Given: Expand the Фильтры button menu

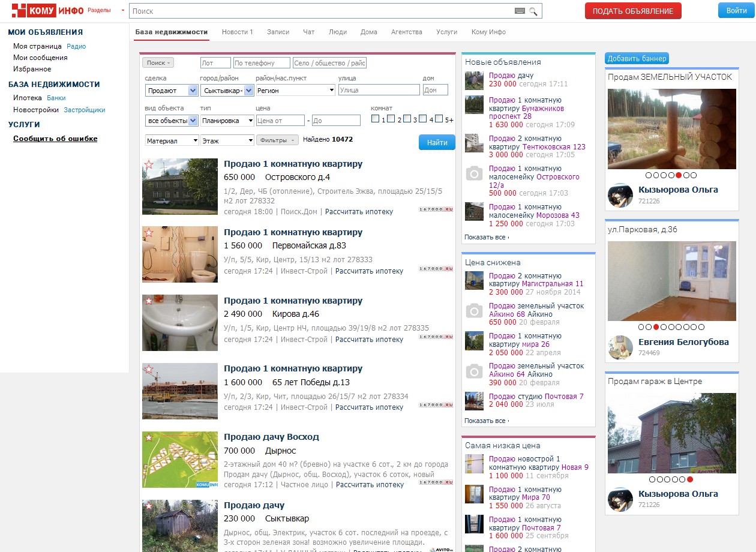Looking at the screenshot, I should pos(277,140).
